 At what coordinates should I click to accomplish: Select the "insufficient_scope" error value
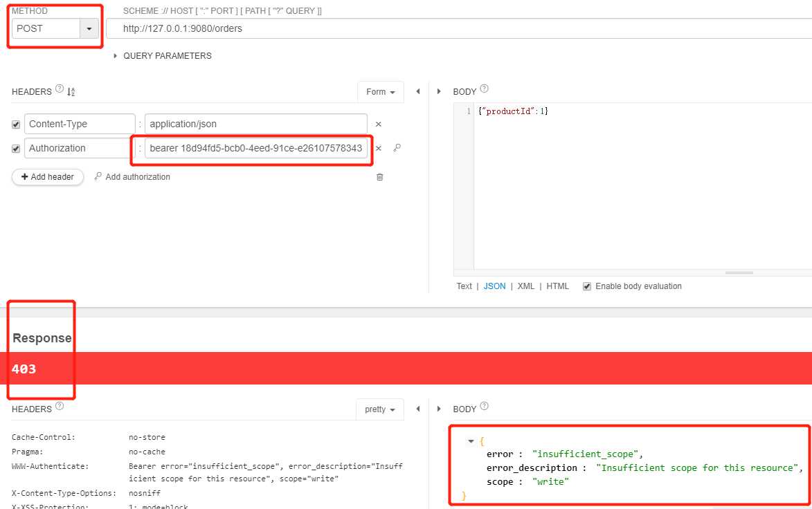(586, 454)
